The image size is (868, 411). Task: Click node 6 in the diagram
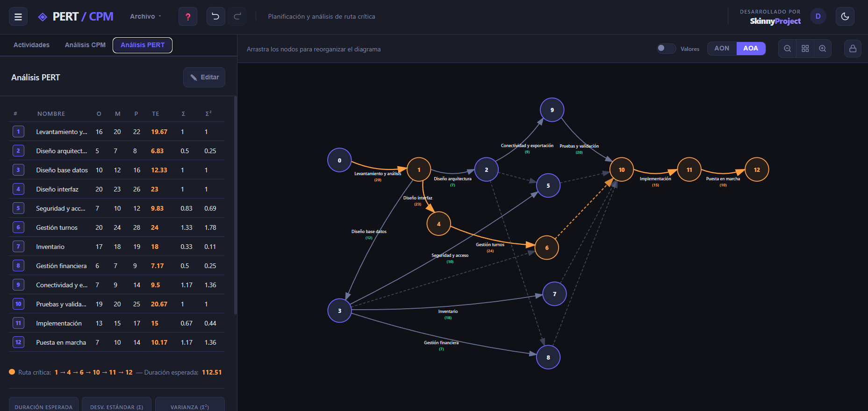[x=546, y=248]
